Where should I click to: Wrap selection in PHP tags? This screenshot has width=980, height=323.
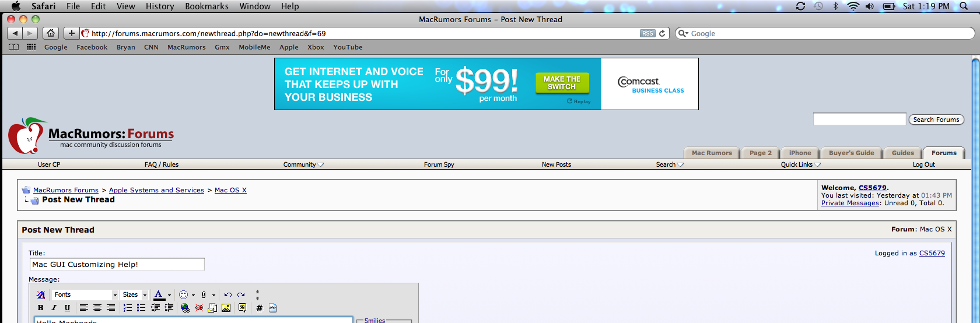[272, 308]
